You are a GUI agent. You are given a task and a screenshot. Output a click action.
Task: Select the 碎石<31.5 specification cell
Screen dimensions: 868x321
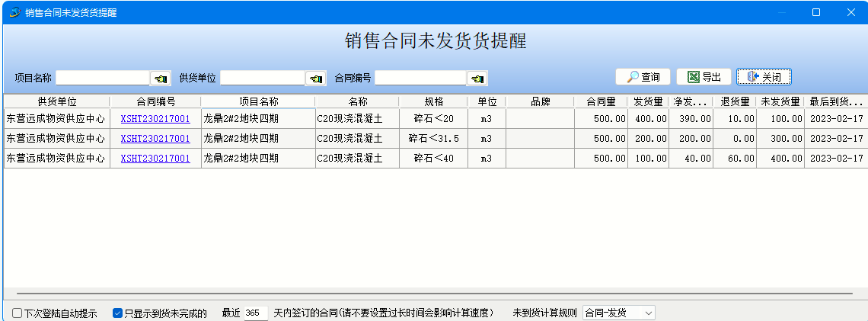tap(433, 139)
